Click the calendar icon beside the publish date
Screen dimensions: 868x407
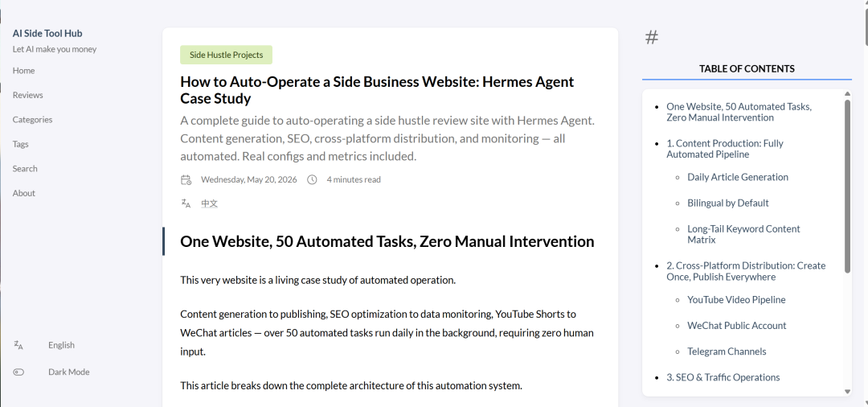click(186, 179)
